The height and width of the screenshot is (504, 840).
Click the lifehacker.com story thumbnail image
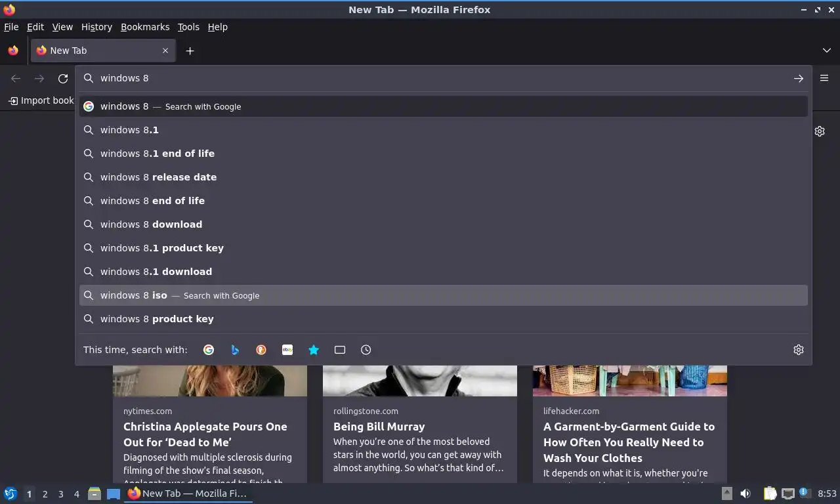point(630,381)
